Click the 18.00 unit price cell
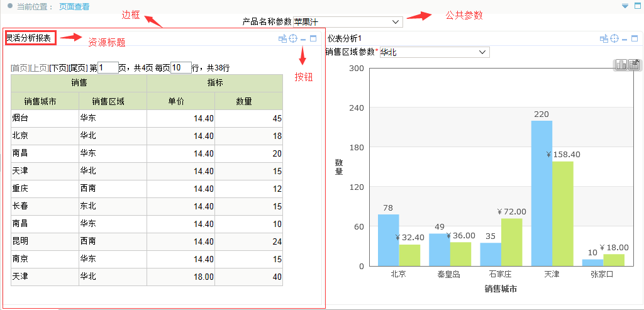 [x=180, y=277]
